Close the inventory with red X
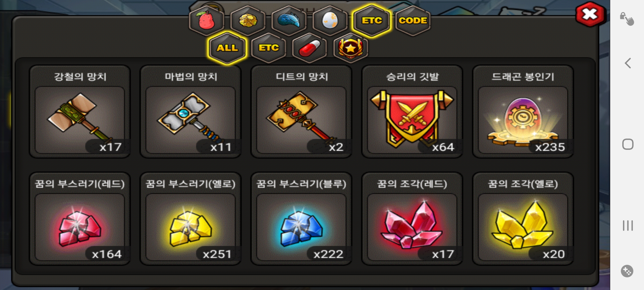Viewport: 644px width, 290px height. pyautogui.click(x=590, y=14)
